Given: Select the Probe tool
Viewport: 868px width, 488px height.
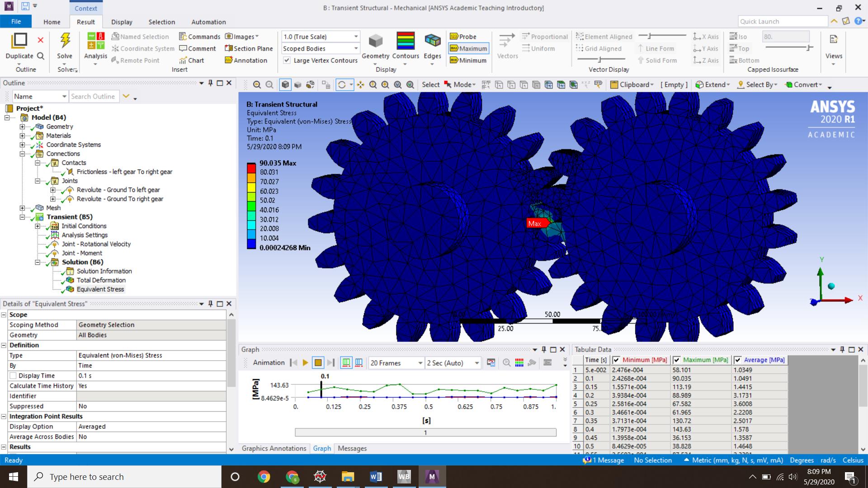Looking at the screenshot, I should (466, 37).
